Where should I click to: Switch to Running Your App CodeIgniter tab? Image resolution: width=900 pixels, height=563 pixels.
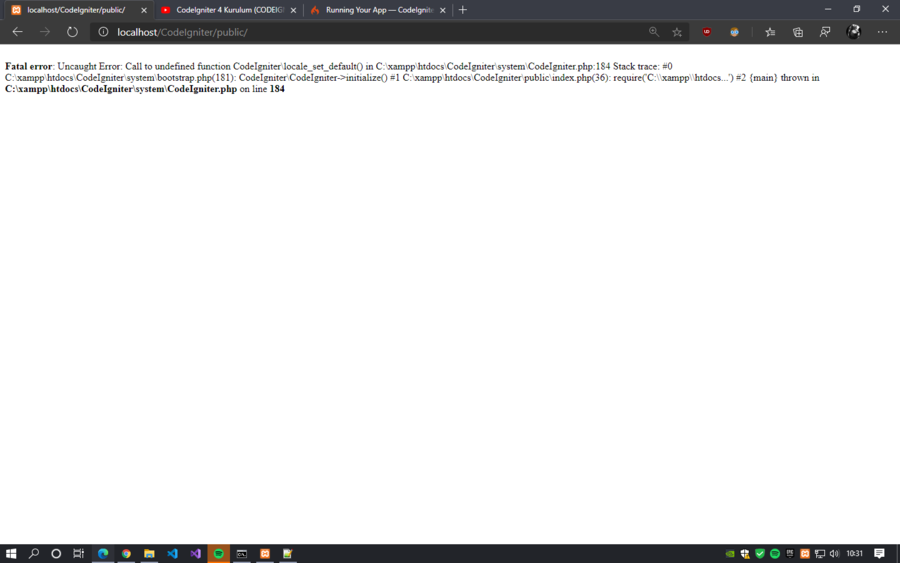pos(379,10)
